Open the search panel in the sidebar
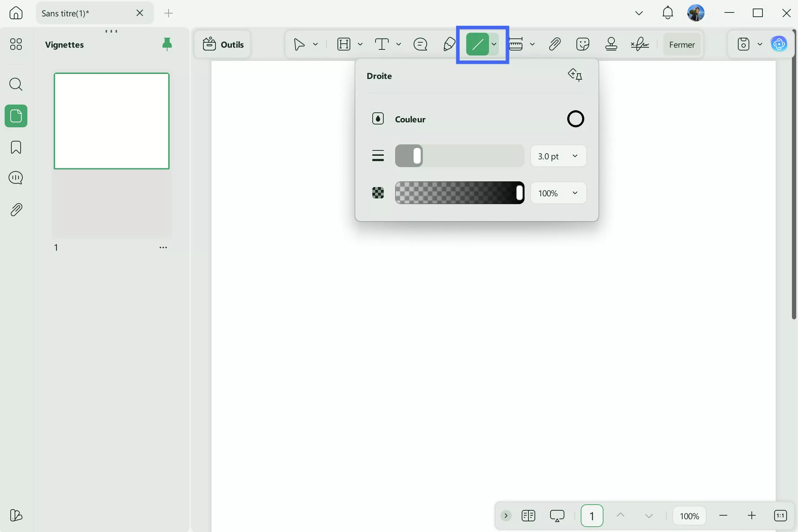Image resolution: width=798 pixels, height=532 pixels. [x=16, y=85]
